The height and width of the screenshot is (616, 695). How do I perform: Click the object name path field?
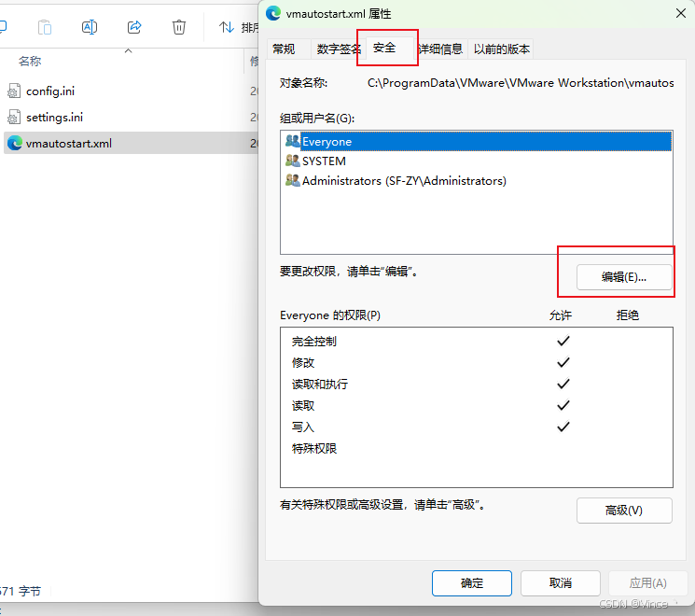tap(521, 83)
